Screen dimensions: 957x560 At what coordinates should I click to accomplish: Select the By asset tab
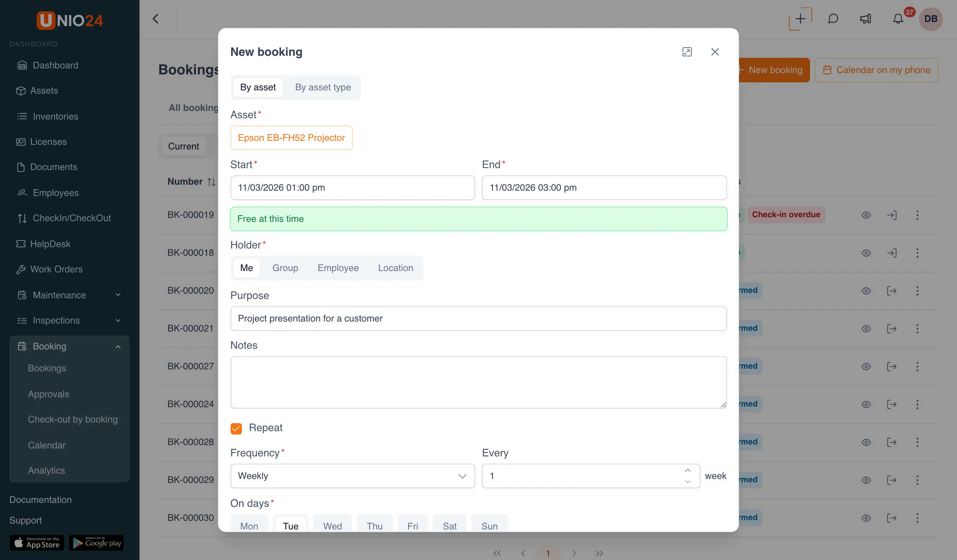[x=258, y=87]
